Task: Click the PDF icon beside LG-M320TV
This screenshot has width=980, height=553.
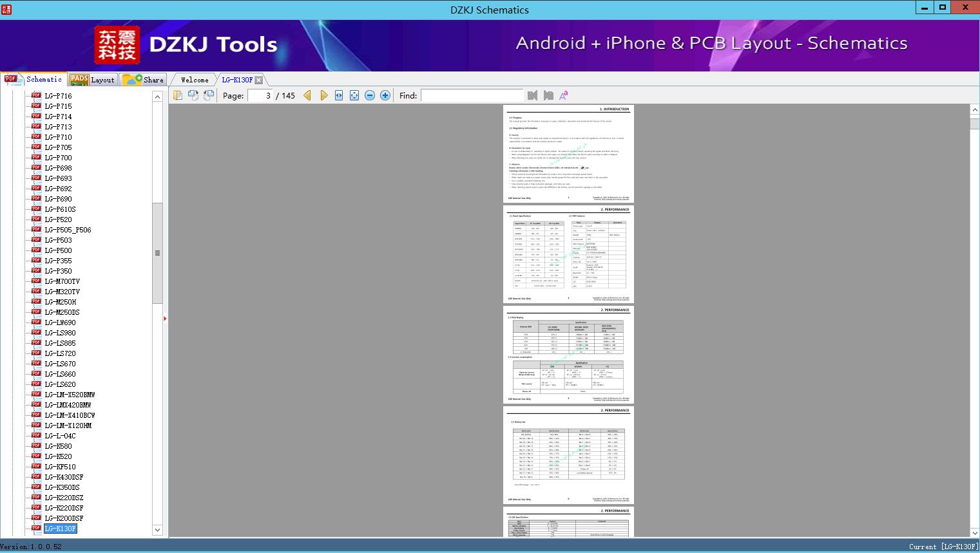Action: [36, 291]
